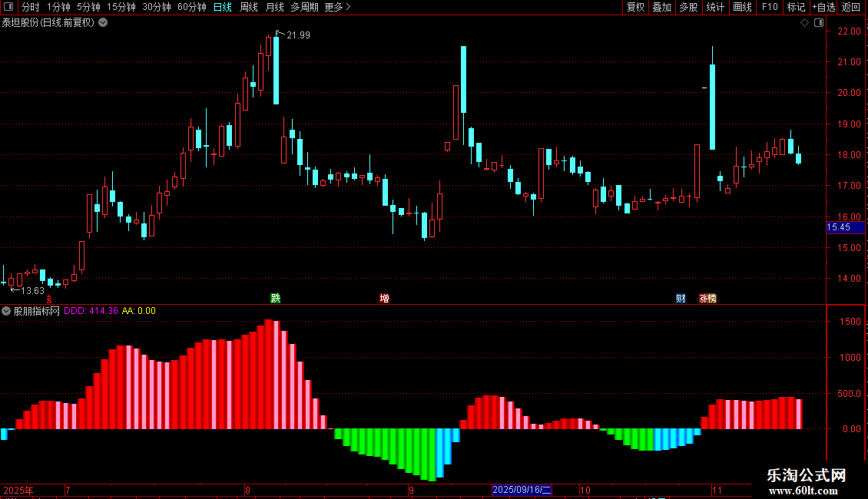Click the green 跌 event marker
Screen dimensions: 868x499
pos(276,298)
